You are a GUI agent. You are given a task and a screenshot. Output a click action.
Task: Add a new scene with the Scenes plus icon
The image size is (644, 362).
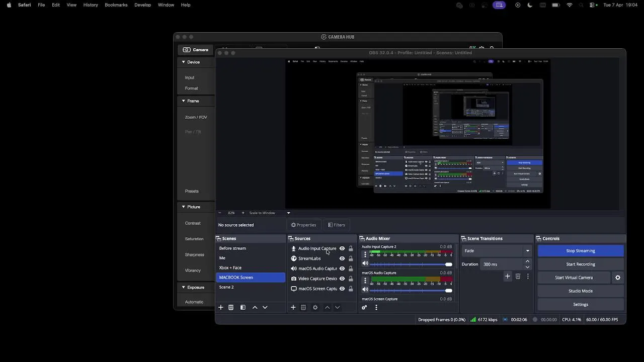220,307
